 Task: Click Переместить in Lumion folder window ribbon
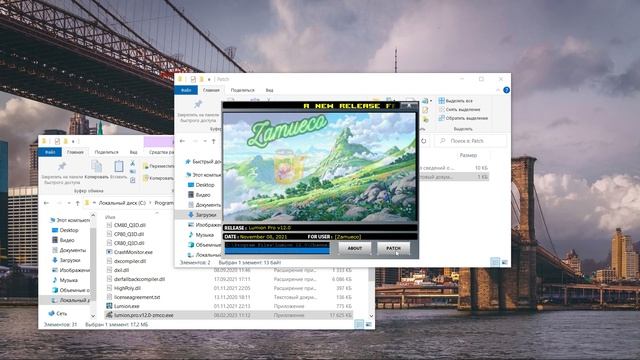coord(158,166)
